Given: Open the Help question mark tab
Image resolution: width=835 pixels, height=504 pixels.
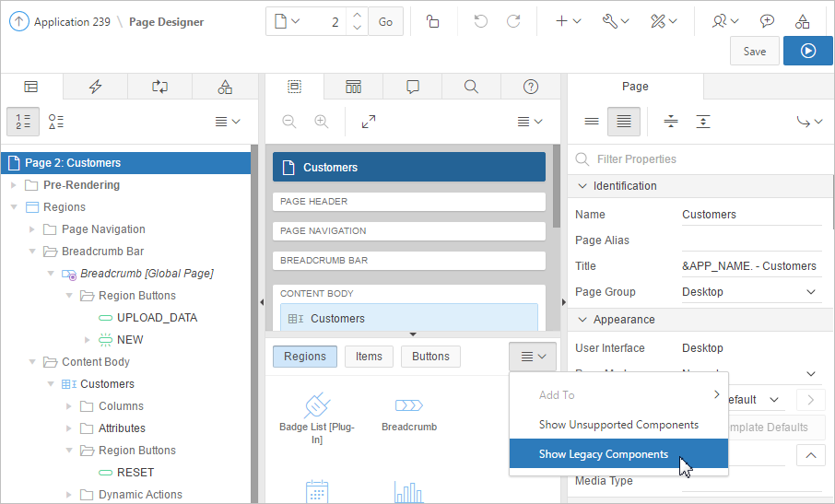Looking at the screenshot, I should click(530, 87).
